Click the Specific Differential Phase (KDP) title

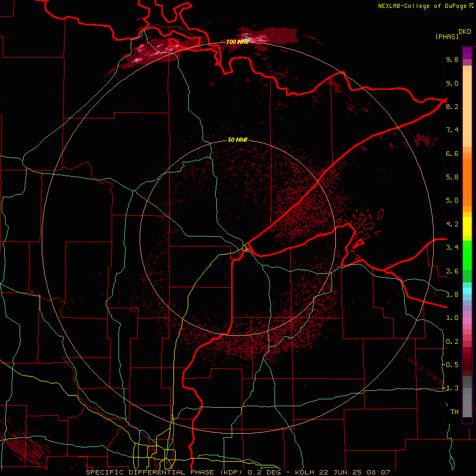163,472
